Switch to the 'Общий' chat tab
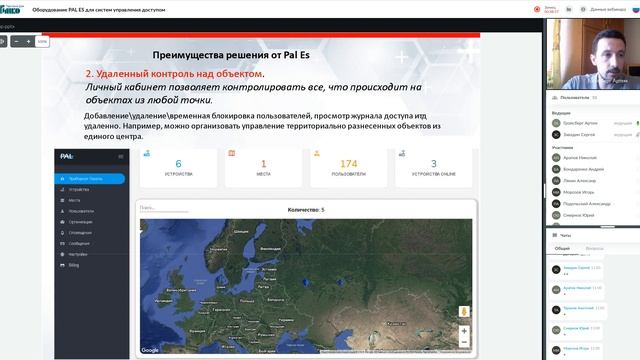 point(562,249)
